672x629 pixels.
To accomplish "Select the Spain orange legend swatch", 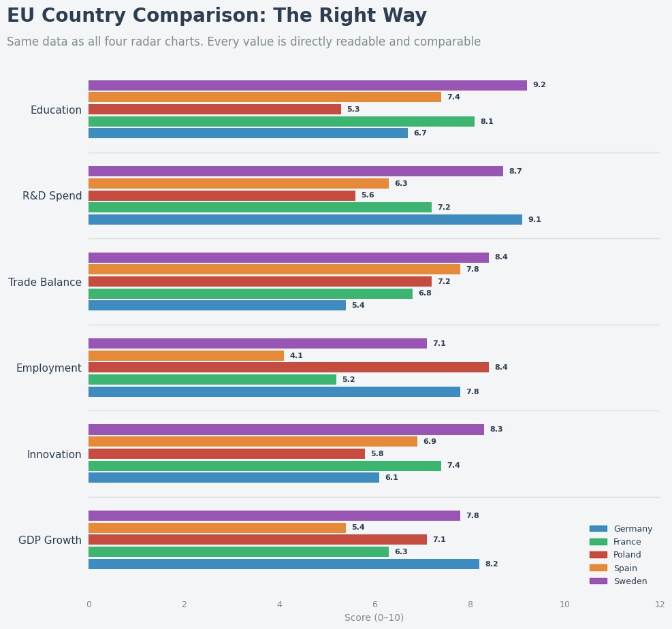I will tap(598, 568).
